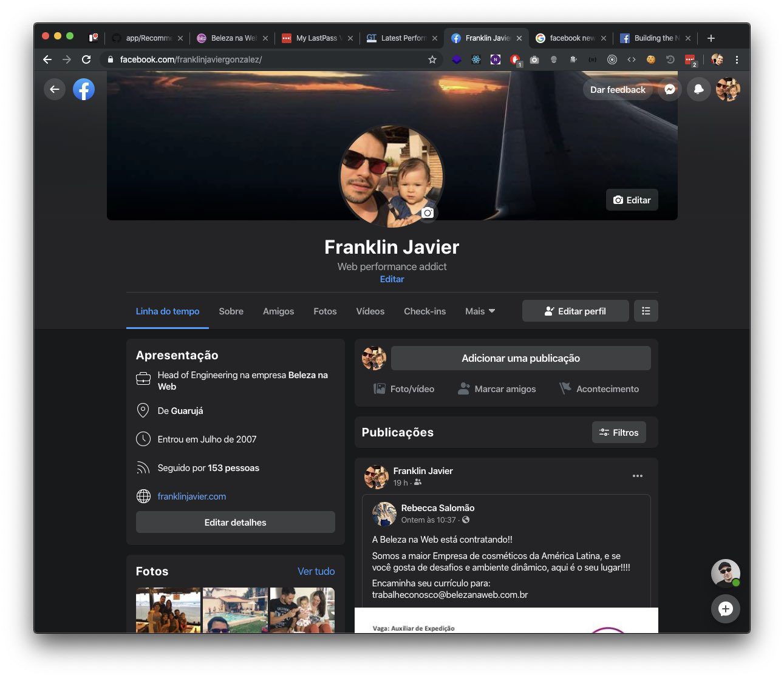This screenshot has height=678, width=784.
Task: Click Adicionar uma publicação field
Action: [x=521, y=358]
